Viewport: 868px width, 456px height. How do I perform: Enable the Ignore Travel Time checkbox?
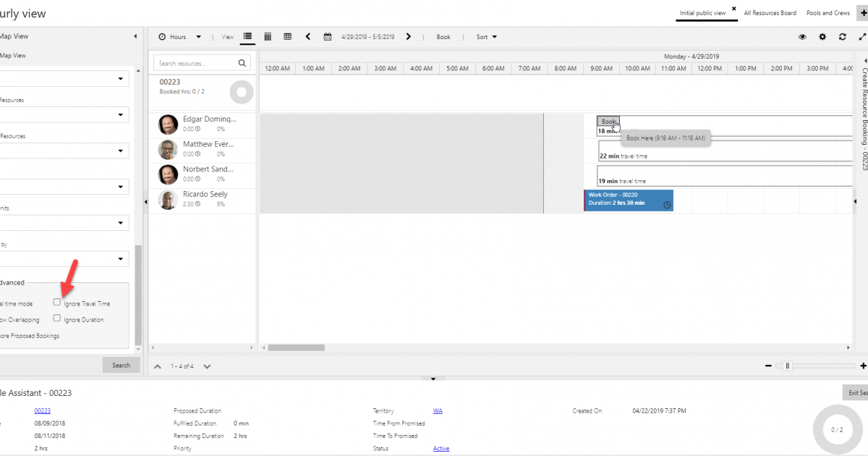click(56, 302)
